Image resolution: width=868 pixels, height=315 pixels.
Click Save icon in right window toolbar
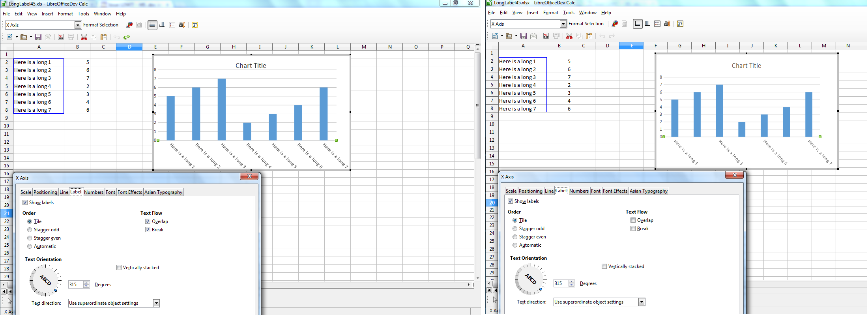coord(524,36)
